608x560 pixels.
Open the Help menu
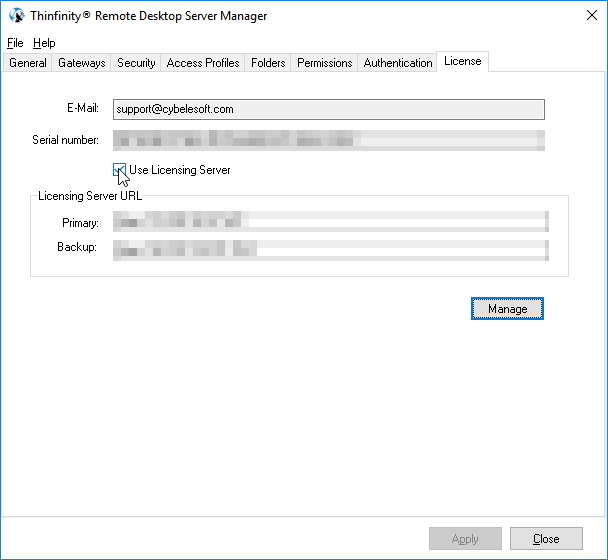[x=44, y=43]
